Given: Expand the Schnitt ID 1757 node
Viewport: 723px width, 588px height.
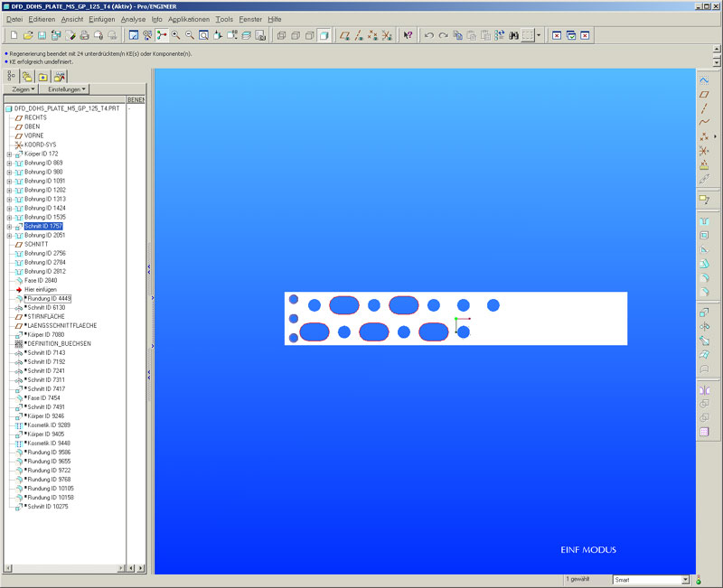Looking at the screenshot, I should click(9, 227).
